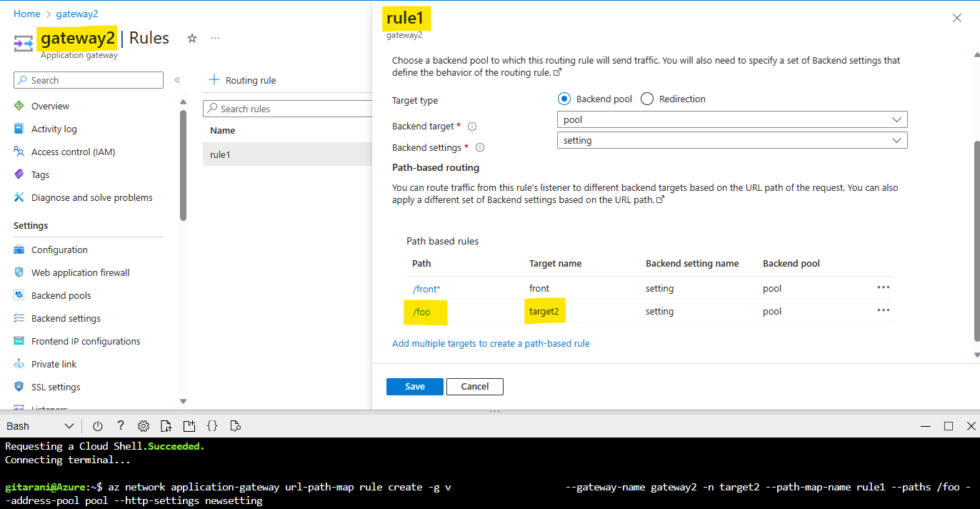Expand the Backend settings dropdown
This screenshot has width=980, height=509.
click(x=732, y=141)
